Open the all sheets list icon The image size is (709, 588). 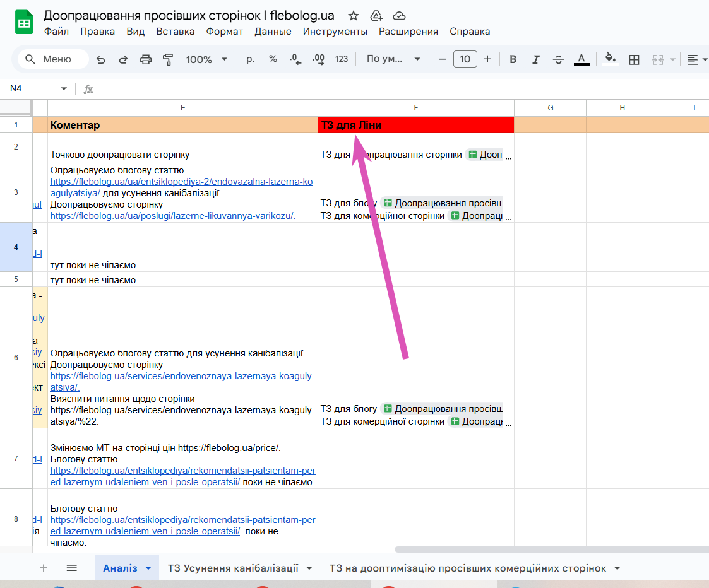tap(71, 568)
